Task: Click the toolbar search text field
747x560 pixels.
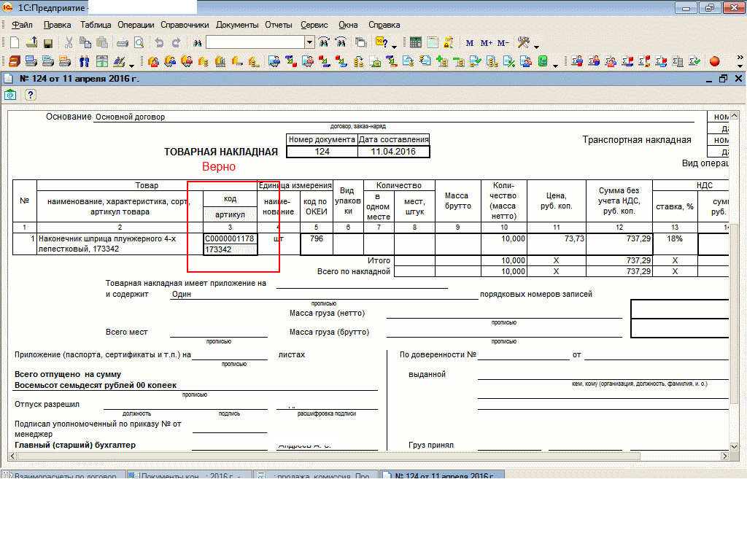Action: (255, 43)
